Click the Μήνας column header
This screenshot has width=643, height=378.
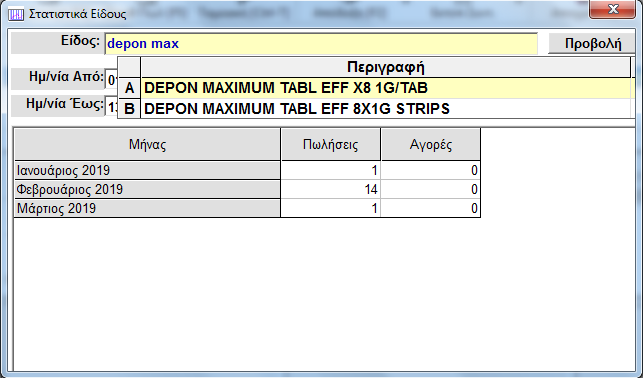click(147, 144)
